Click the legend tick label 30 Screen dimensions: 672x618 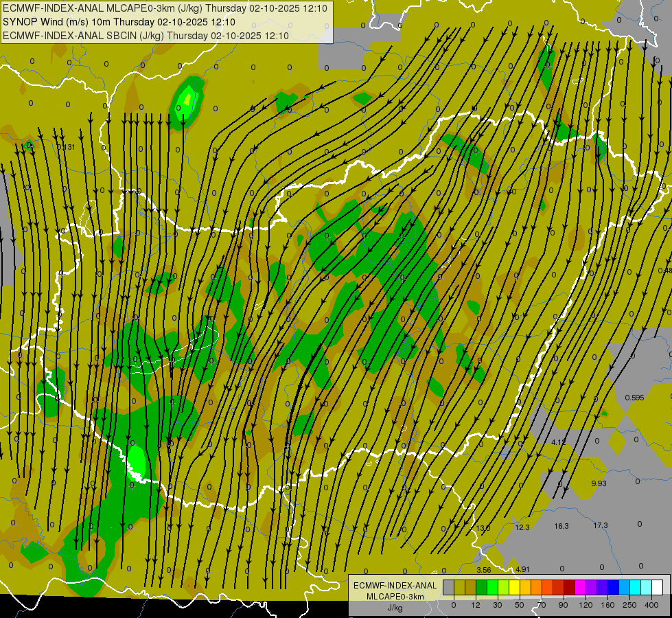498,605
